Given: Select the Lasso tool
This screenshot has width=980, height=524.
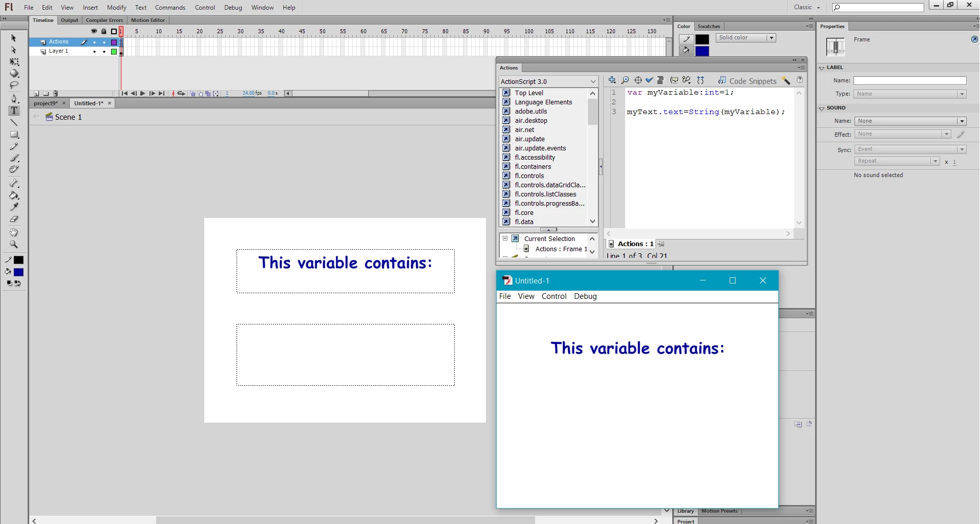Looking at the screenshot, I should tap(14, 85).
